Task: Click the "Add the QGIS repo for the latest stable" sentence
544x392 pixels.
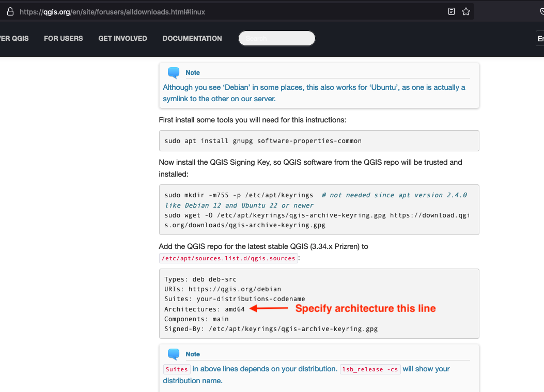Action: click(263, 247)
